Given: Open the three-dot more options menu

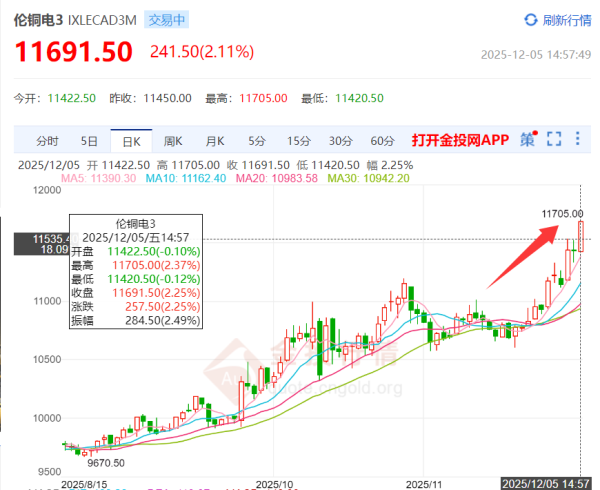Looking at the screenshot, I should pos(577,138).
